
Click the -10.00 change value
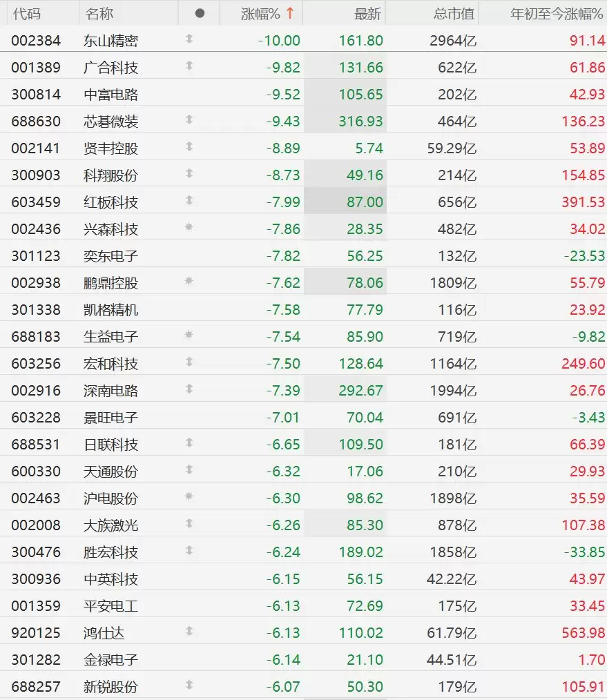279,41
